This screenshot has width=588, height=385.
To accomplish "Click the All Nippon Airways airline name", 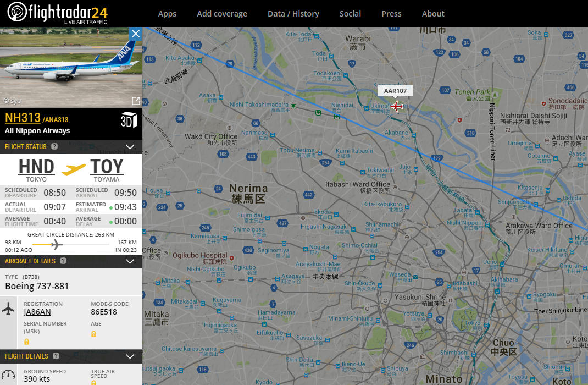I will pyautogui.click(x=37, y=130).
